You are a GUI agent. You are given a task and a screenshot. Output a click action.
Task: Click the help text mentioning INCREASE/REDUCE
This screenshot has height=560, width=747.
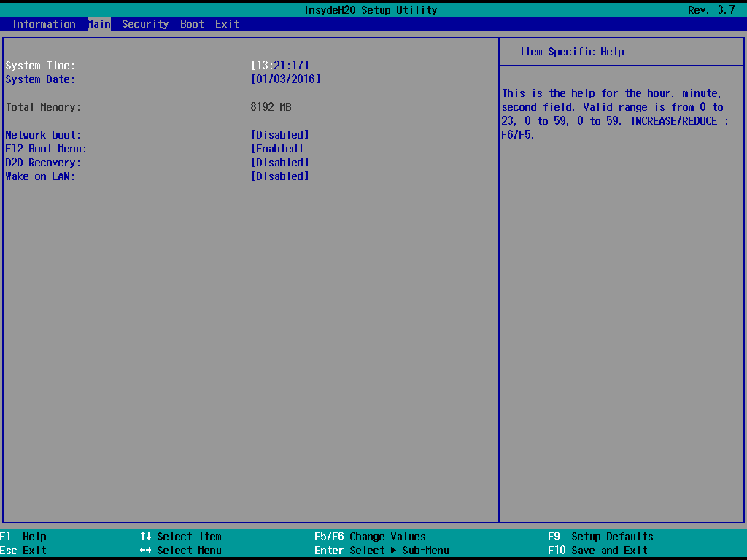tap(615, 114)
